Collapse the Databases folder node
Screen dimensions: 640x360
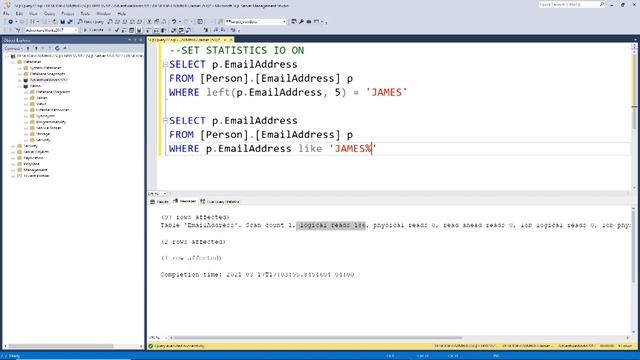tap(13, 62)
